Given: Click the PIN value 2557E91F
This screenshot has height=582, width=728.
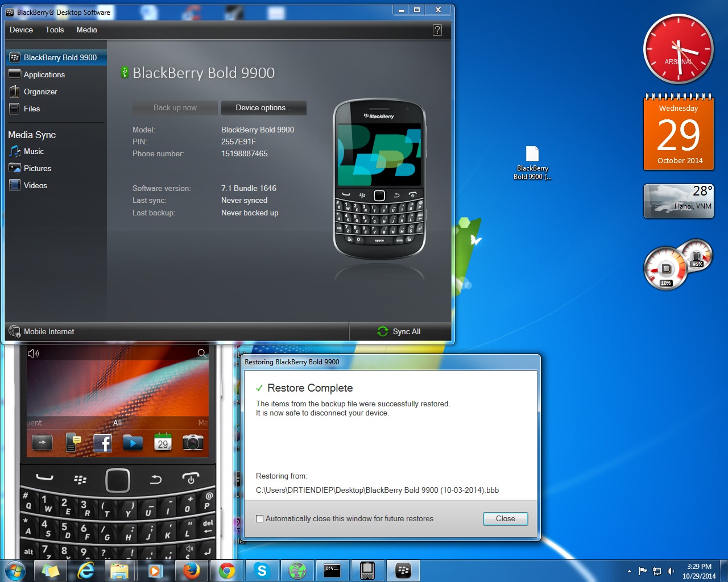Looking at the screenshot, I should (238, 142).
